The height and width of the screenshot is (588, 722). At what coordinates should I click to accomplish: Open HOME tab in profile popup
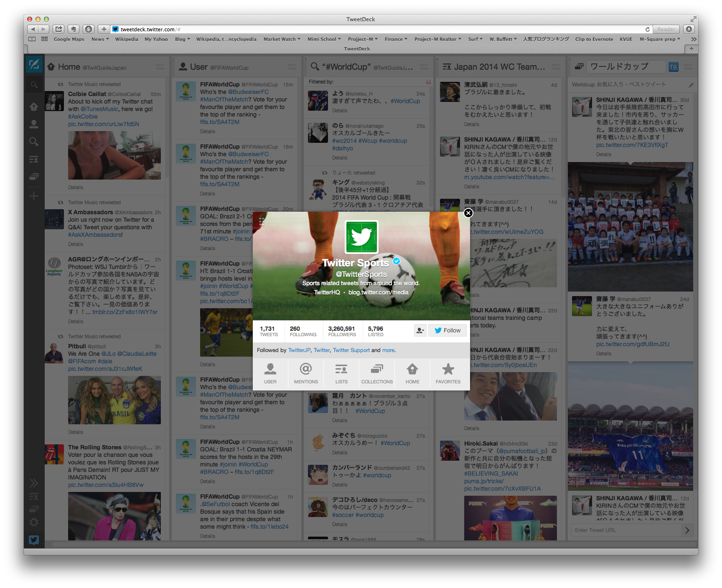coord(412,373)
